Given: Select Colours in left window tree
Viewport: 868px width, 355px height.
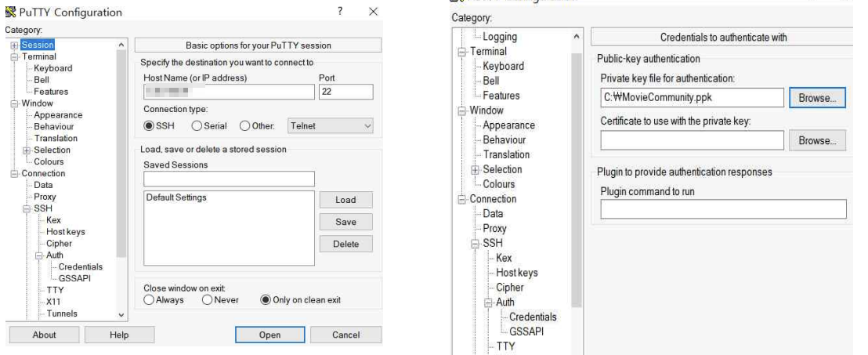Looking at the screenshot, I should (49, 161).
